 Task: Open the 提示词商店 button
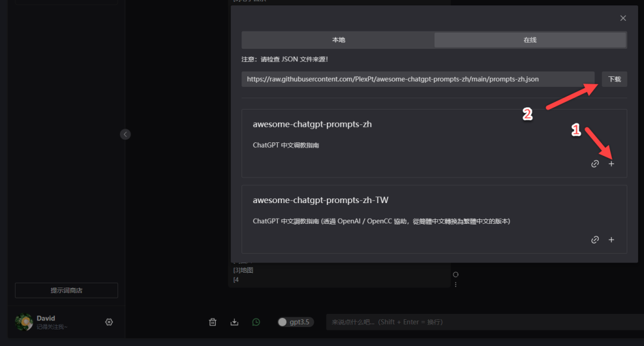point(67,290)
